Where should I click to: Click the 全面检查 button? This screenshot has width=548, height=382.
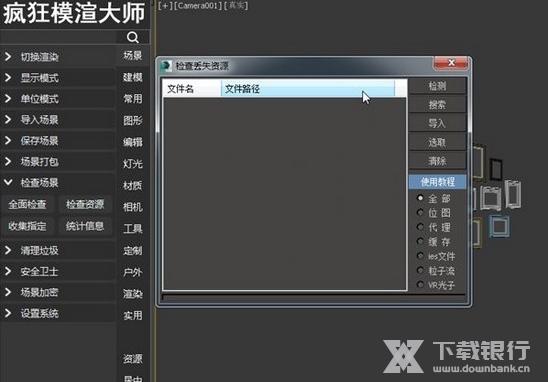coord(27,204)
